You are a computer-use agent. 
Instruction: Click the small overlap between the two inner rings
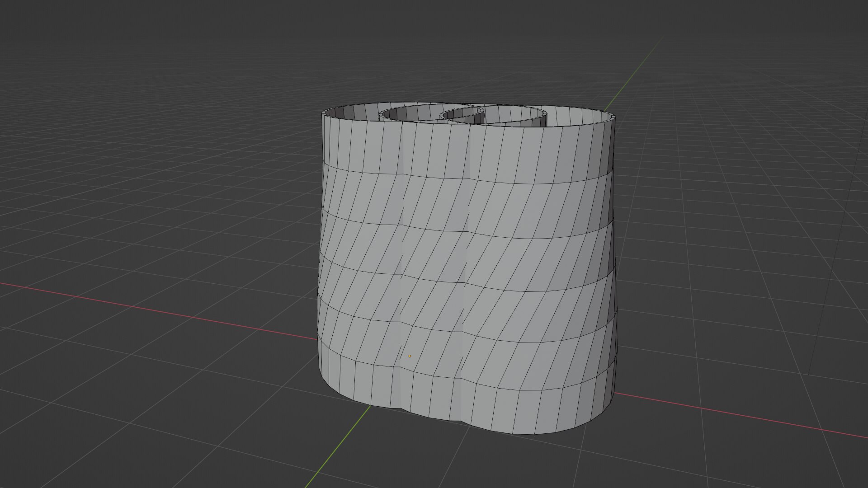click(x=461, y=116)
